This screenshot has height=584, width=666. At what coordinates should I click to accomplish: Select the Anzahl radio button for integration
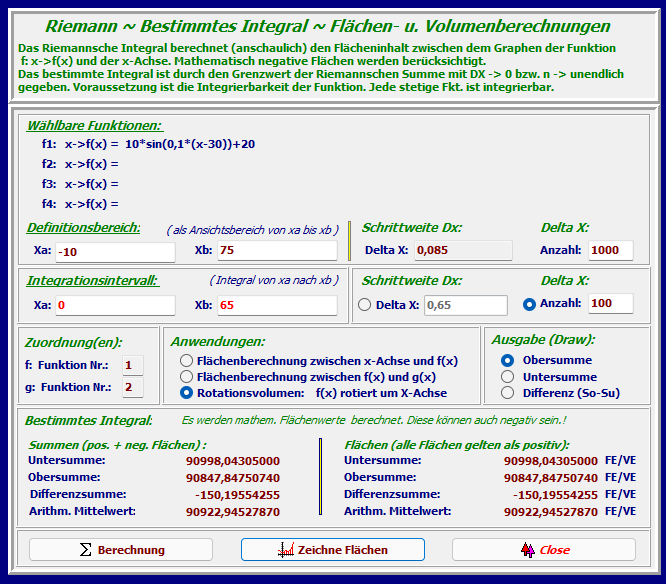pos(529,304)
